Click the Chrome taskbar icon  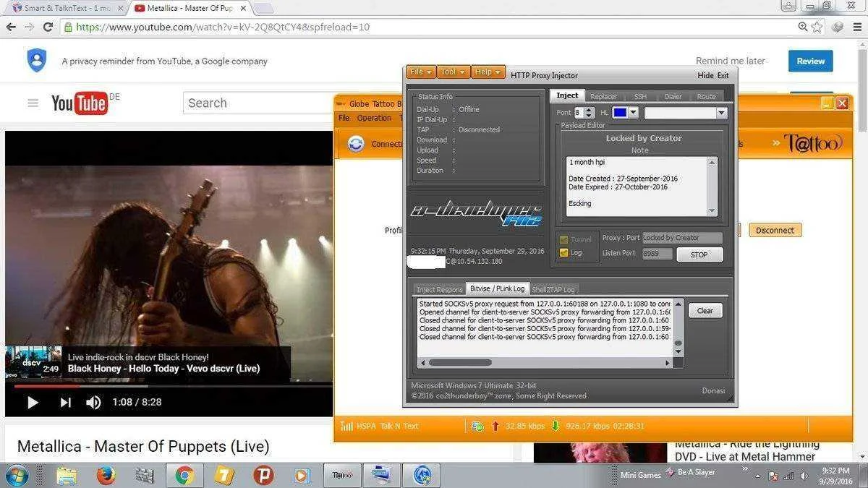pyautogui.click(x=184, y=476)
